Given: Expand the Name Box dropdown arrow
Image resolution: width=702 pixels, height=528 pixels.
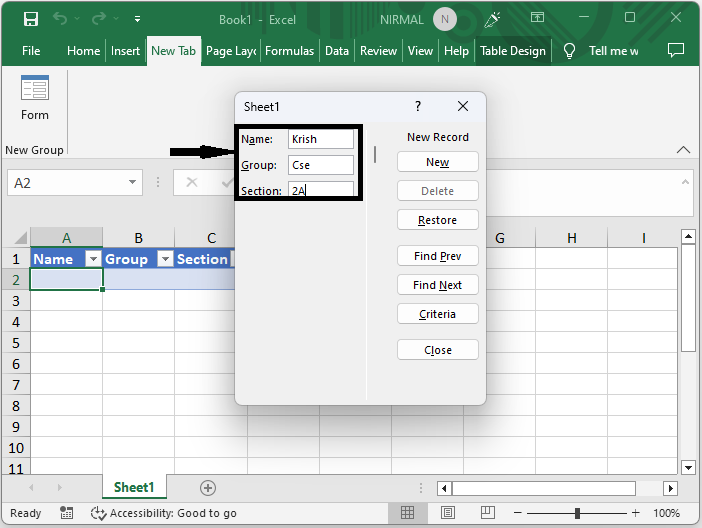Looking at the screenshot, I should (x=133, y=182).
